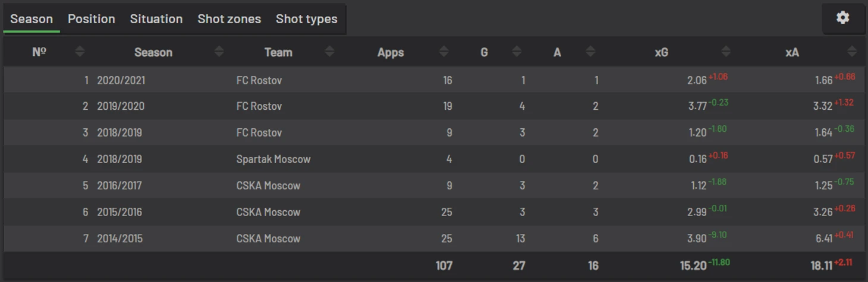868x282 pixels.
Task: Sort by Team column arrows
Action: (x=329, y=52)
